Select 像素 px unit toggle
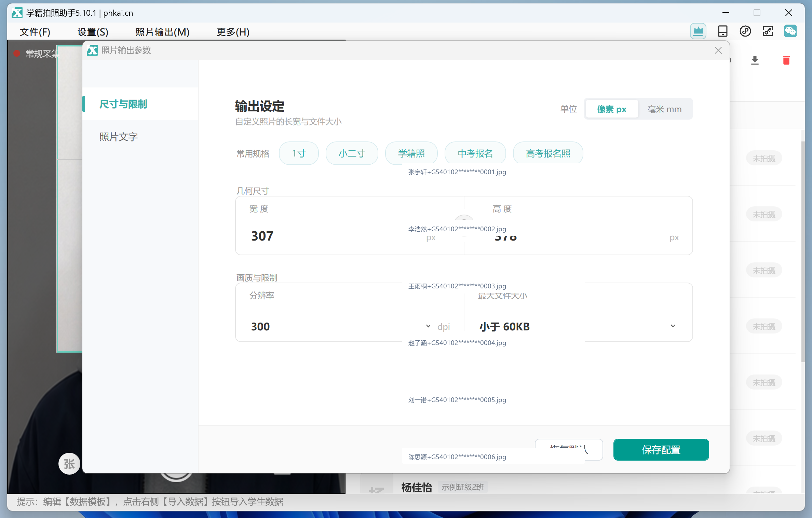 [x=611, y=109]
